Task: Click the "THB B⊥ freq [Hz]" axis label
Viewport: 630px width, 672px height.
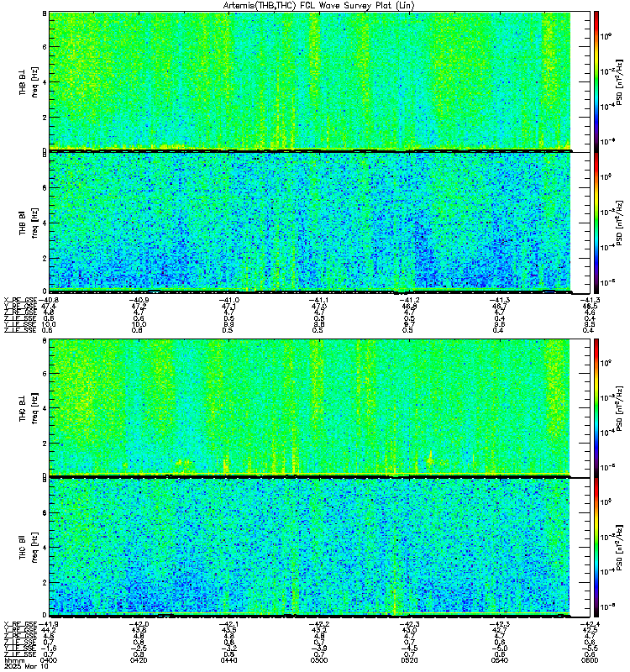Action: (29, 81)
